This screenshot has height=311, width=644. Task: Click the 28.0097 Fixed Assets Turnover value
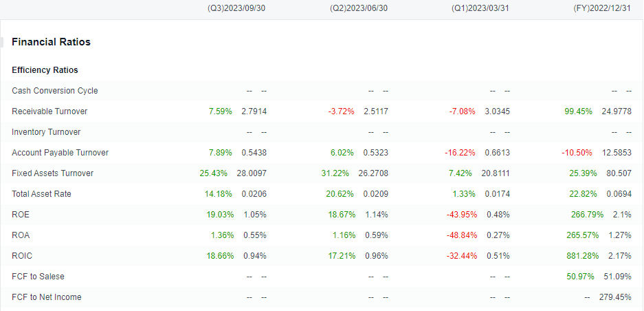click(x=252, y=173)
